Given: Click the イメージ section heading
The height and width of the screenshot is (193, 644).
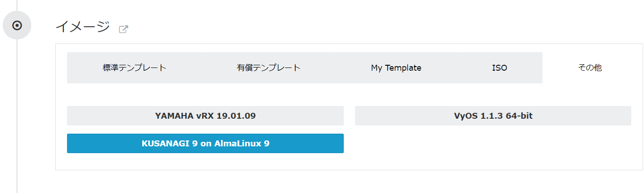Looking at the screenshot, I should coord(82,27).
